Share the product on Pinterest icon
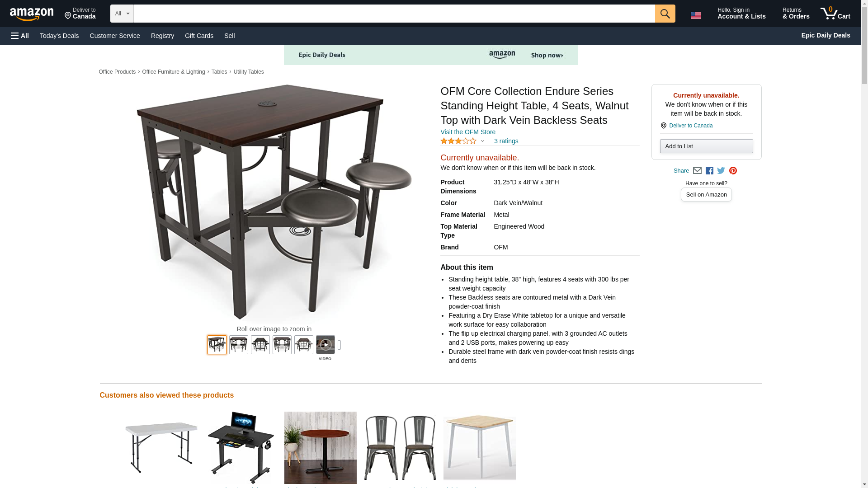The image size is (868, 488). (x=733, y=171)
